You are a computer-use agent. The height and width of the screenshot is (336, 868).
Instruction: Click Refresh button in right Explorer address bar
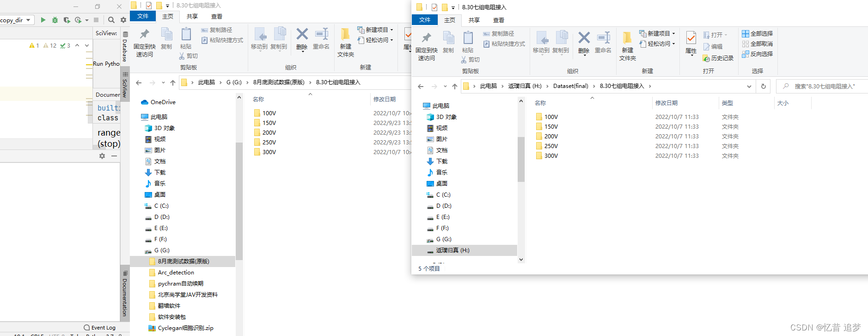pos(764,86)
